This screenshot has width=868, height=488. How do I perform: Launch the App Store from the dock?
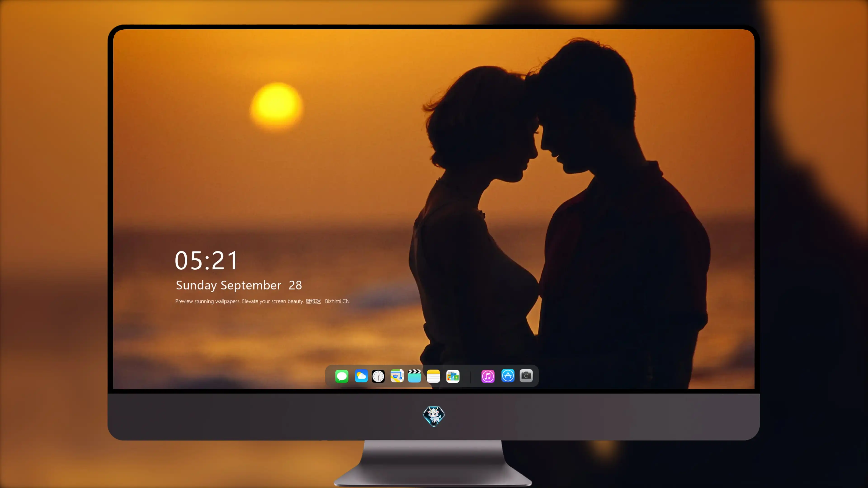[508, 376]
